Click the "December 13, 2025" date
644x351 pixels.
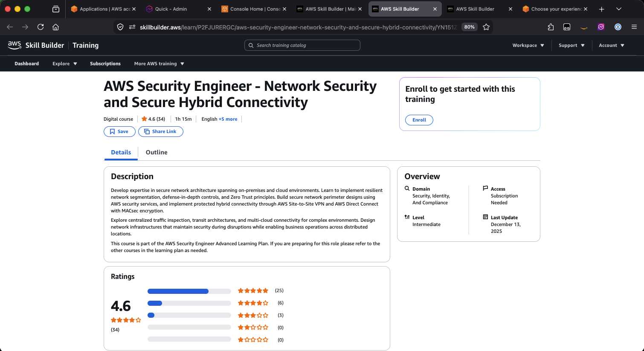click(x=506, y=228)
